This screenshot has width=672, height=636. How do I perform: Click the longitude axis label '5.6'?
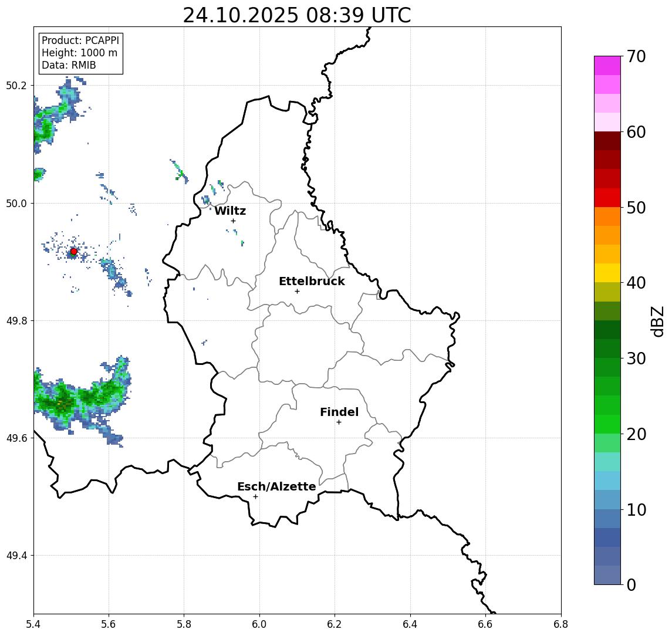[109, 624]
